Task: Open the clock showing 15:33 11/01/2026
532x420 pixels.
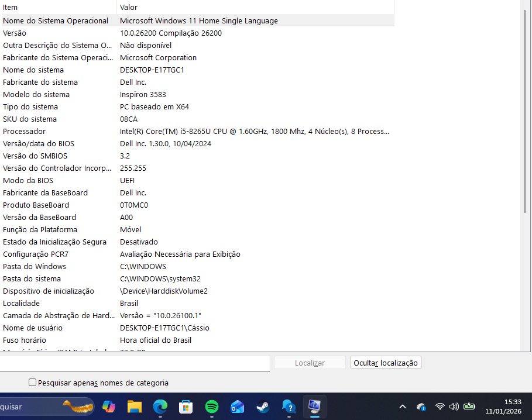Action: tap(503, 407)
